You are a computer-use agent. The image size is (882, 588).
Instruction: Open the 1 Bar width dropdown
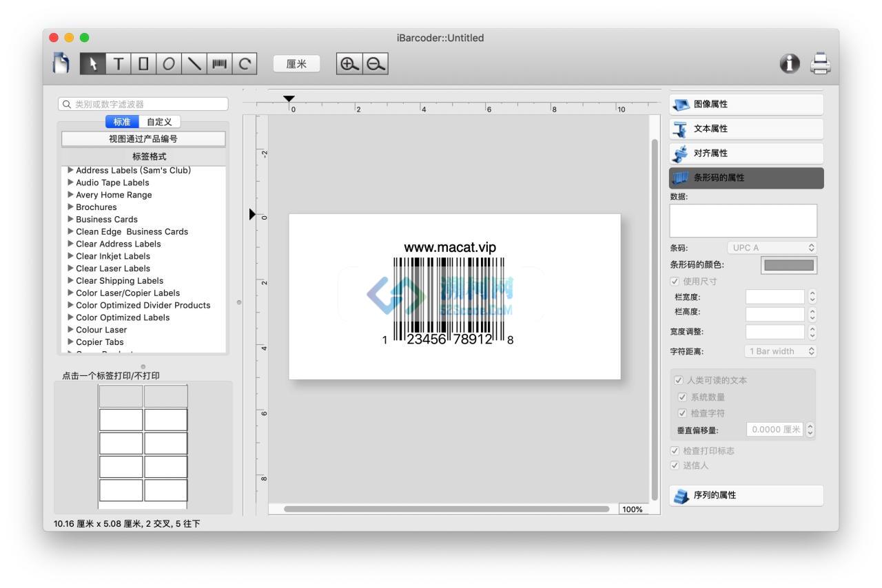tap(781, 351)
